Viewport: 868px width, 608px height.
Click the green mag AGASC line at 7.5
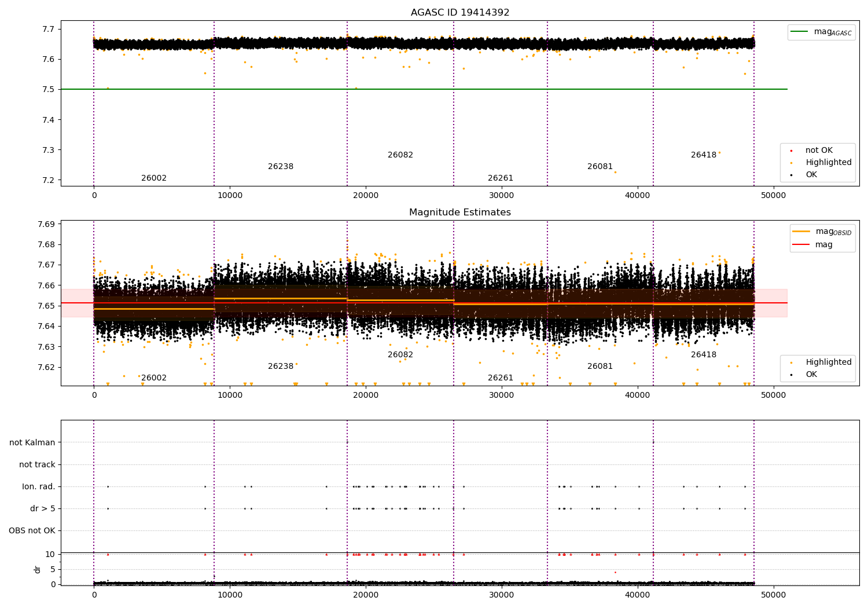(x=424, y=89)
